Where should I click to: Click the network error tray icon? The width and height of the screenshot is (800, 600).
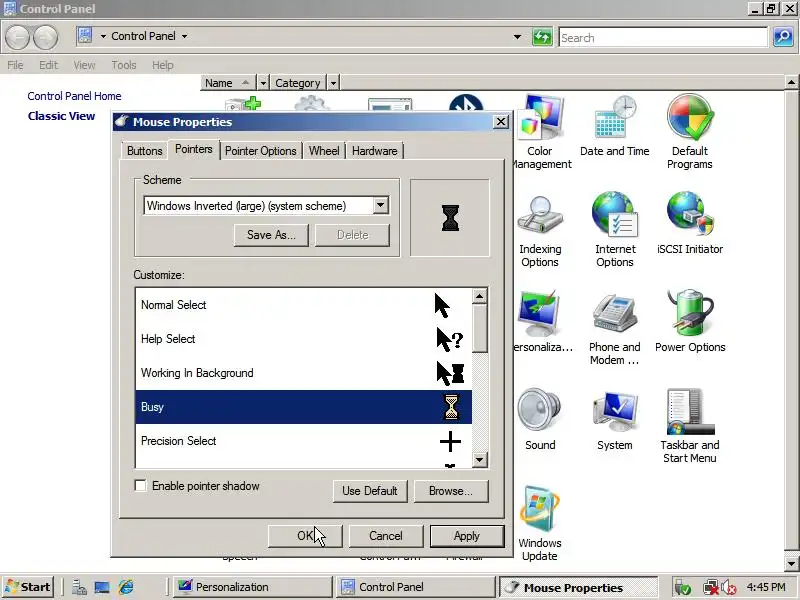coord(710,587)
